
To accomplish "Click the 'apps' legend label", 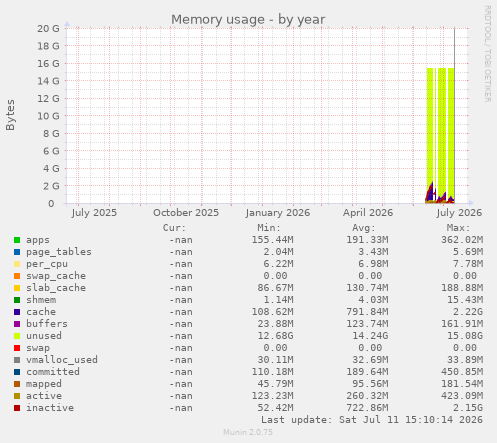I will [x=38, y=240].
